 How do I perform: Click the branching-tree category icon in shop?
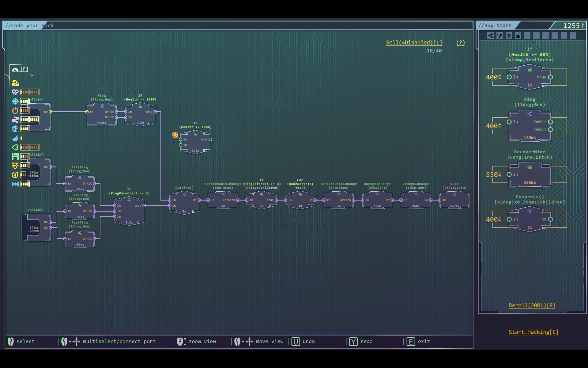pos(490,36)
